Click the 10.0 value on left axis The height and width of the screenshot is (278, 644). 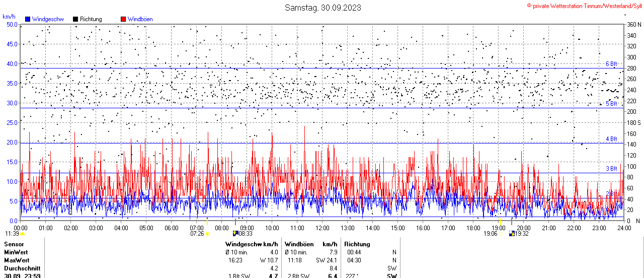12,181
